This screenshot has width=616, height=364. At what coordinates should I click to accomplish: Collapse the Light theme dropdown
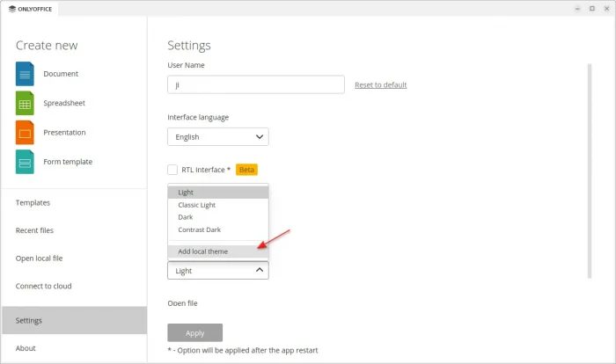[217, 271]
